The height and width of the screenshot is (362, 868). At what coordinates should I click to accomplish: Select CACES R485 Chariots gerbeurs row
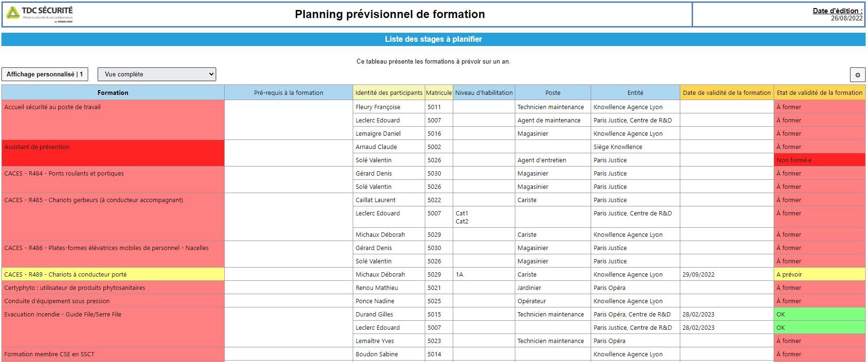click(113, 217)
